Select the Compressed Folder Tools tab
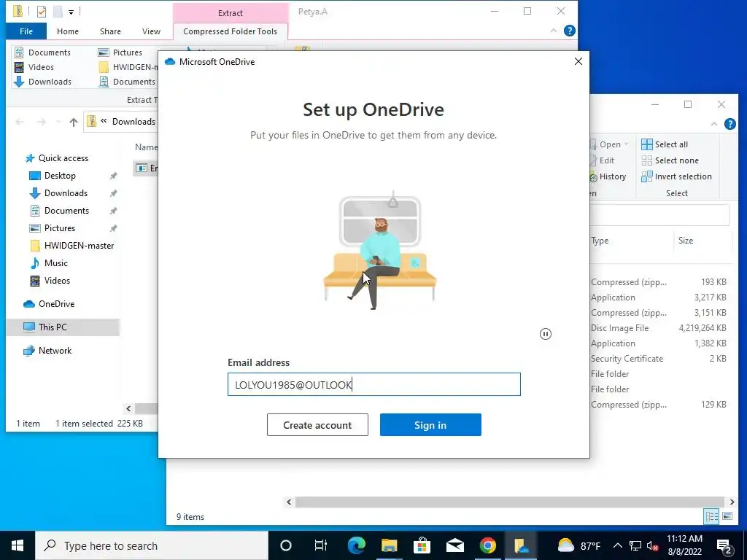 coord(230,31)
